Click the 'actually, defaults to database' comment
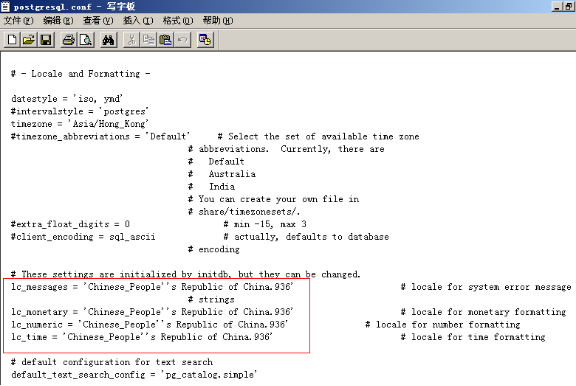 [306, 237]
